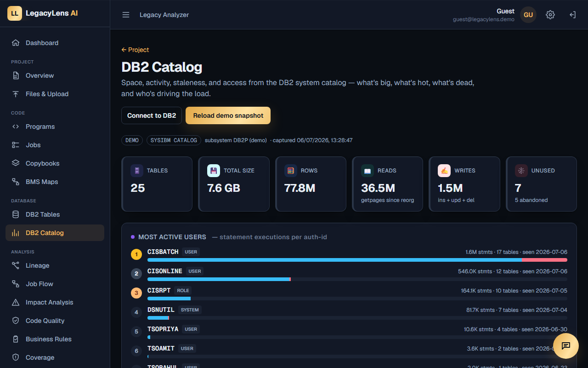Click the SYSIBM CATALOG badge
588x368 pixels.
point(174,140)
